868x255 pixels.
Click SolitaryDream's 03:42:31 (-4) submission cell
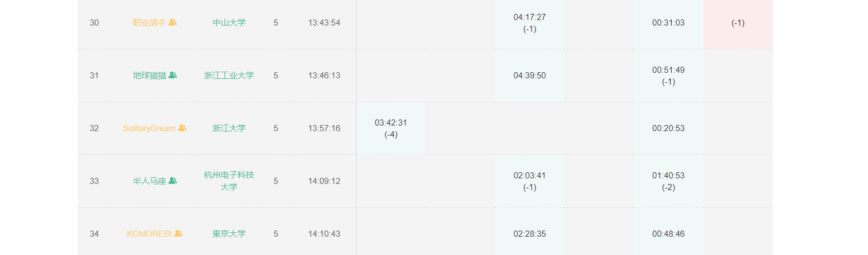(x=390, y=128)
